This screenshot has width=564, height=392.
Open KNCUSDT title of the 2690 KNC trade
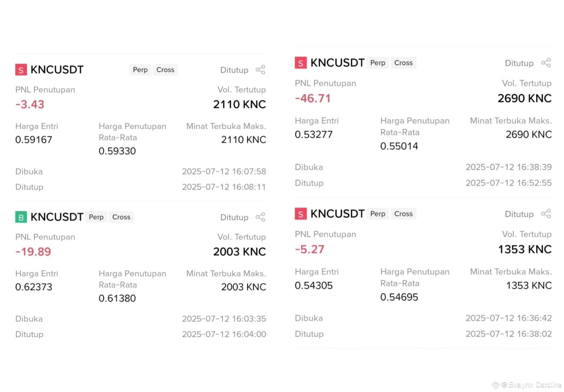[337, 63]
